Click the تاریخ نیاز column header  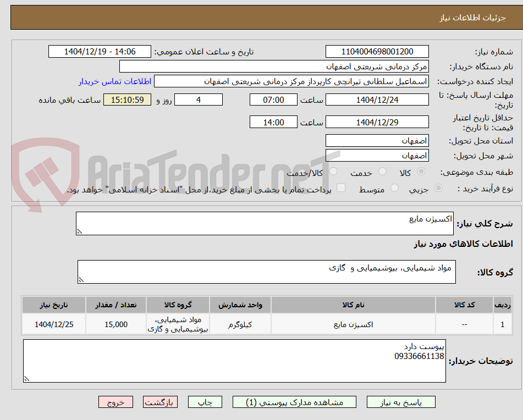(x=54, y=305)
